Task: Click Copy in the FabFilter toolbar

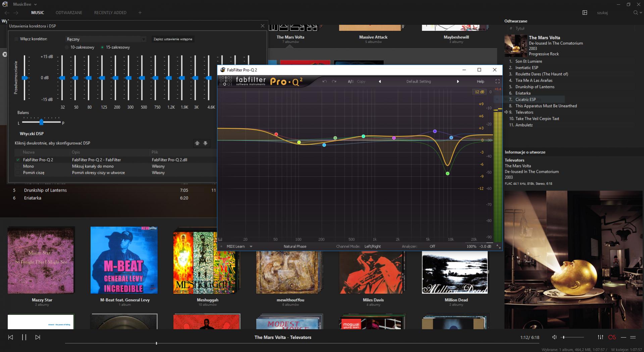Action: point(361,82)
